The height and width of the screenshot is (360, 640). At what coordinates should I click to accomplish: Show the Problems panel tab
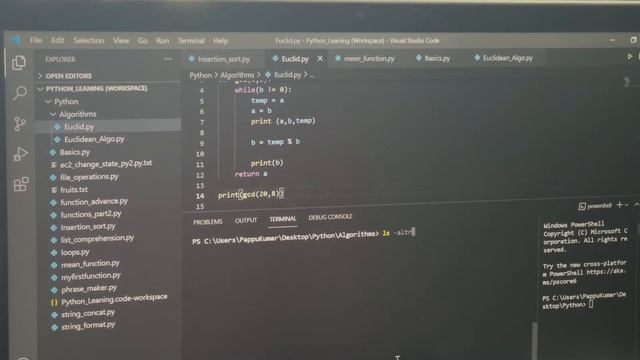(208, 222)
